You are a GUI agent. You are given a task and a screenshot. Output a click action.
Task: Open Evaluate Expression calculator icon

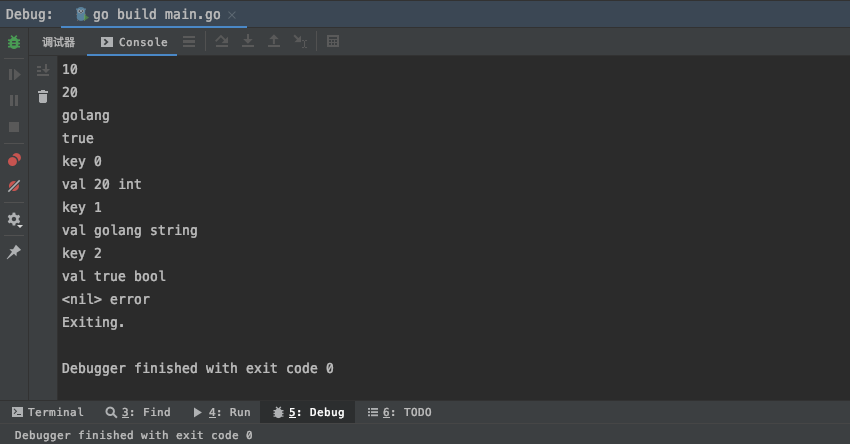coord(333,42)
